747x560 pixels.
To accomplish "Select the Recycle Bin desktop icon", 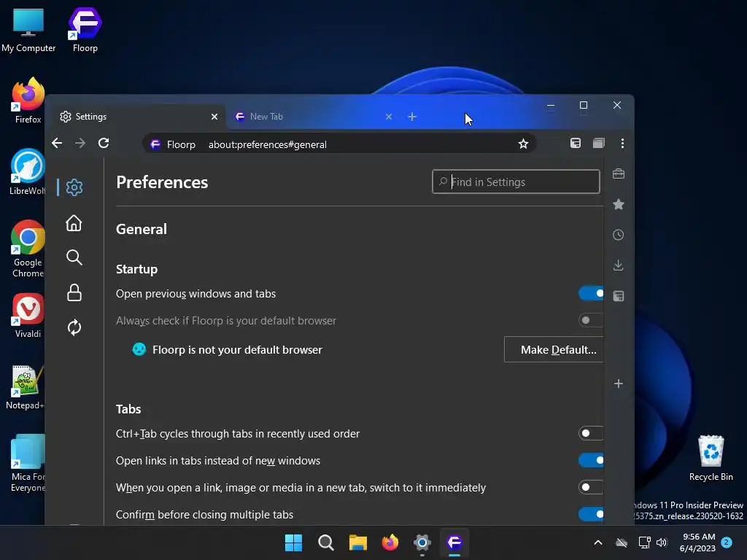I will pyautogui.click(x=711, y=458).
